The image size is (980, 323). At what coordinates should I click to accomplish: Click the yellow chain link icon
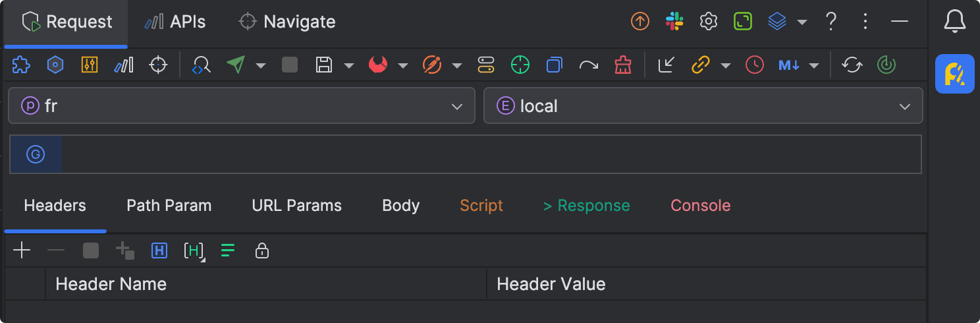[x=701, y=65]
